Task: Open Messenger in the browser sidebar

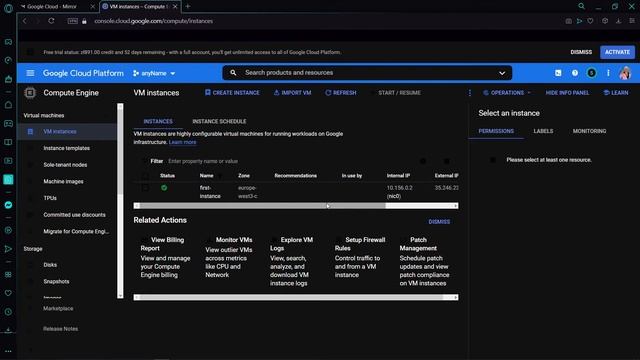Action: click(x=8, y=205)
